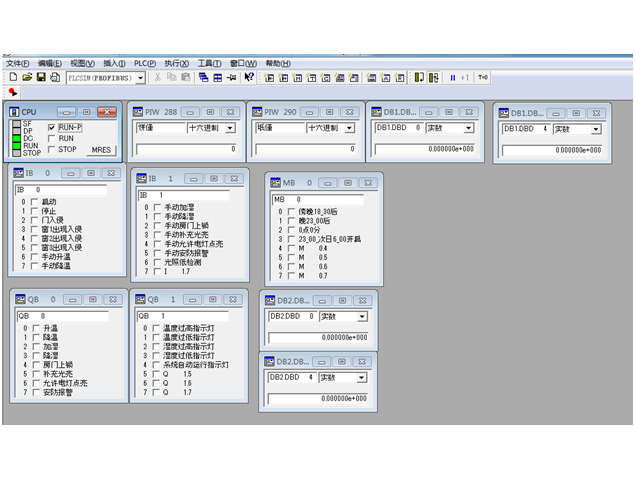Open the block registers window icon
Image resolution: width=635 pixels, height=489 pixels.
(x=400, y=77)
